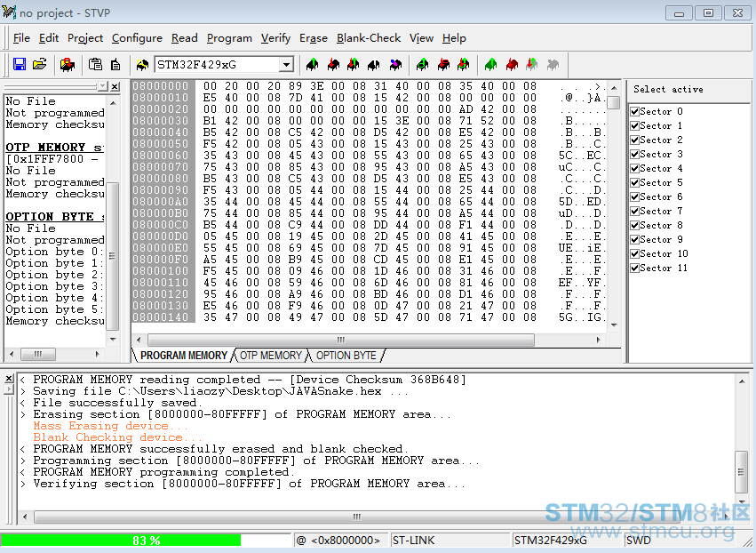Viewport: 756px width, 553px height.
Task: Read current tab with the green-arrow chip icon
Action: (x=313, y=64)
